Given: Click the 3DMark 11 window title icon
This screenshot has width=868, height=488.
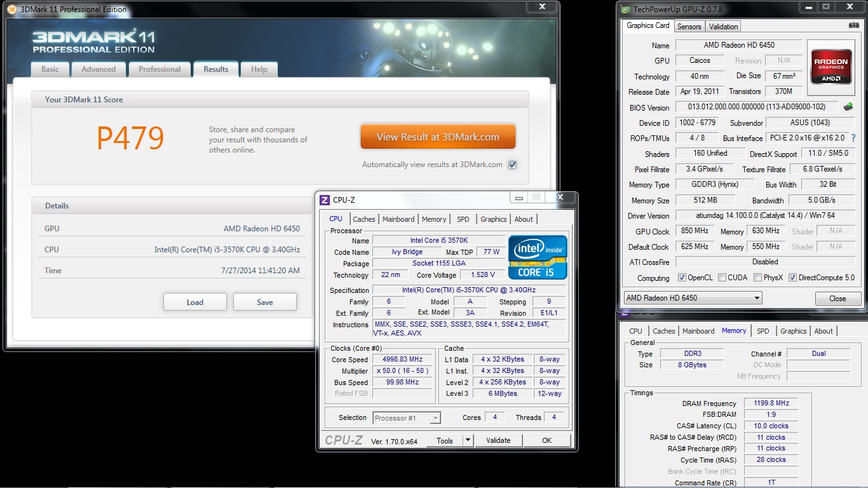Looking at the screenshot, I should (x=11, y=9).
